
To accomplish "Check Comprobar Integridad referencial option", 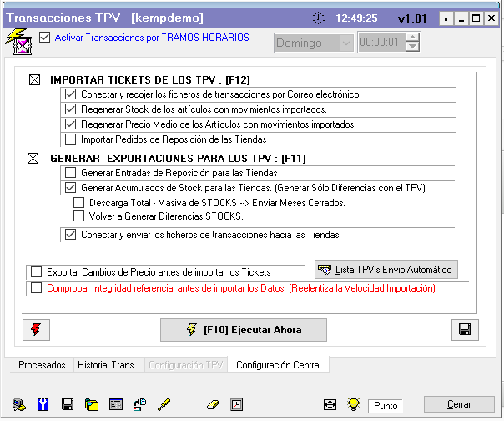I will (36, 288).
